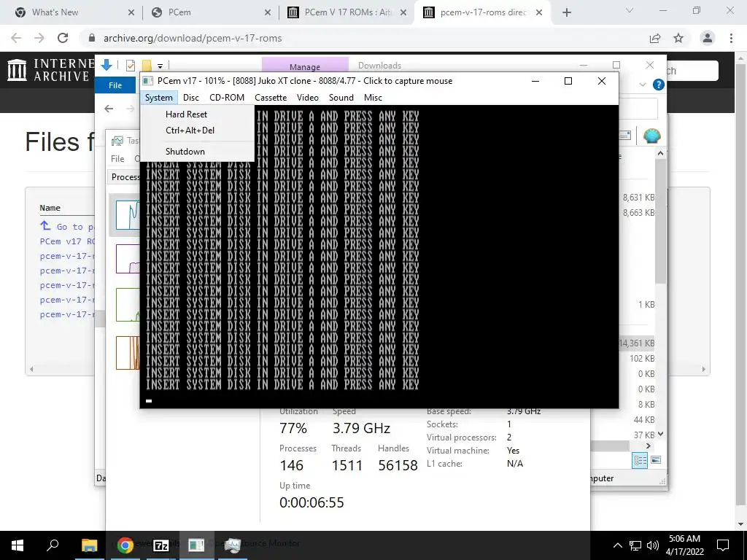747x560 pixels.
Task: Open the Manage tab in File Explorer
Action: [305, 66]
